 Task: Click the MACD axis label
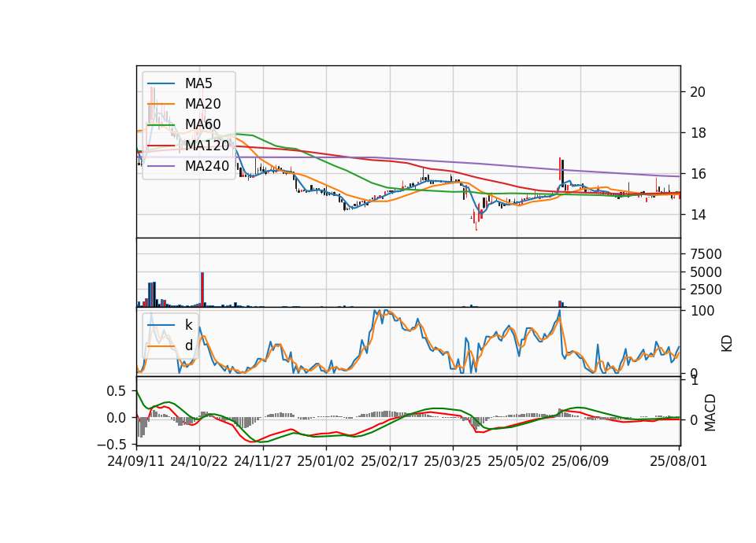tap(710, 412)
